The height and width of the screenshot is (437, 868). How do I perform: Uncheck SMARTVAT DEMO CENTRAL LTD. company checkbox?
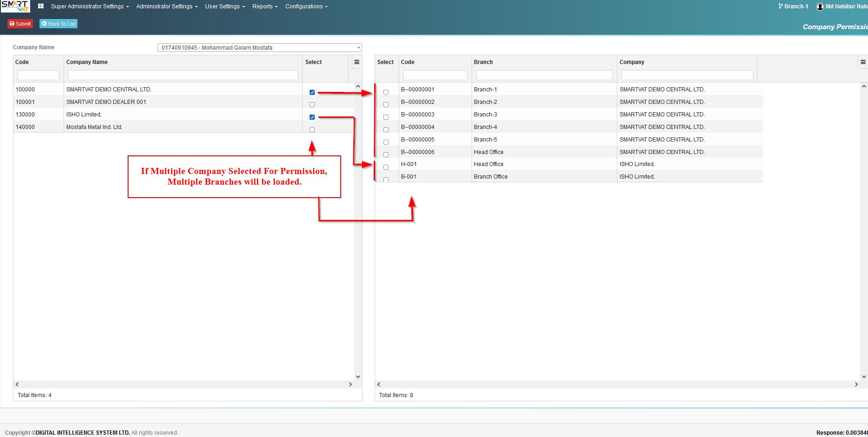(x=312, y=92)
